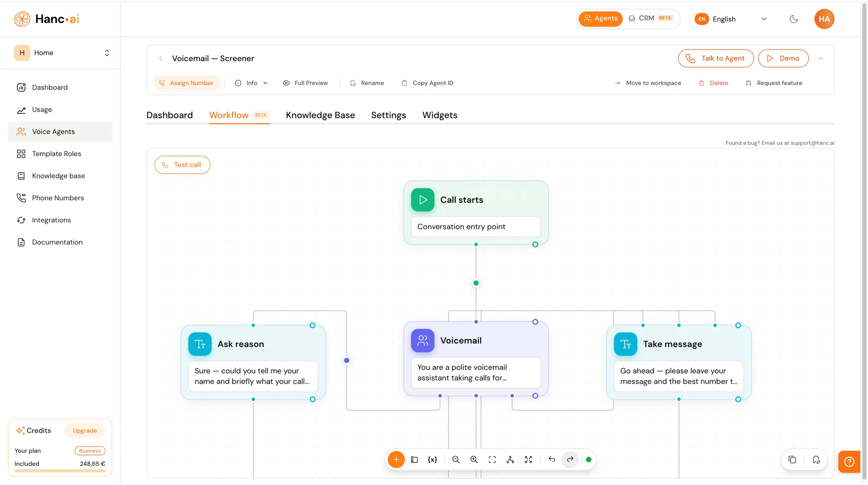Redo the workflow change
This screenshot has height=485, width=868.
(570, 459)
